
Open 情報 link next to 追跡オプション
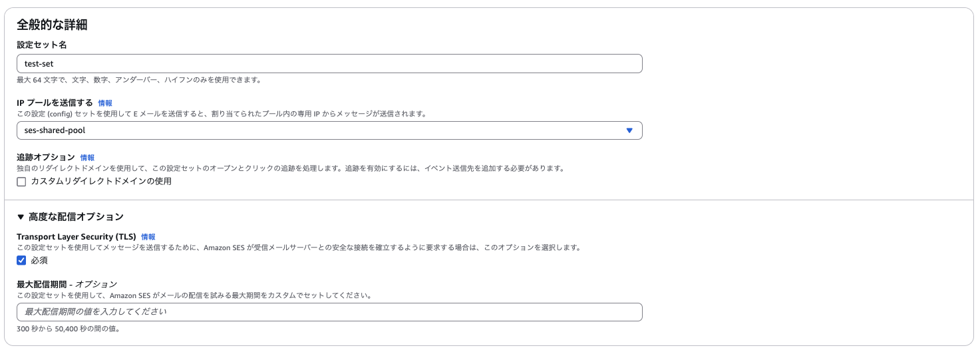pyautogui.click(x=87, y=158)
